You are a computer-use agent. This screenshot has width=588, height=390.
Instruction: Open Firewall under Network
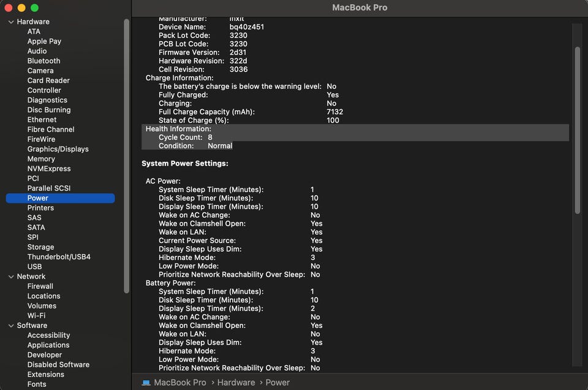(40, 286)
